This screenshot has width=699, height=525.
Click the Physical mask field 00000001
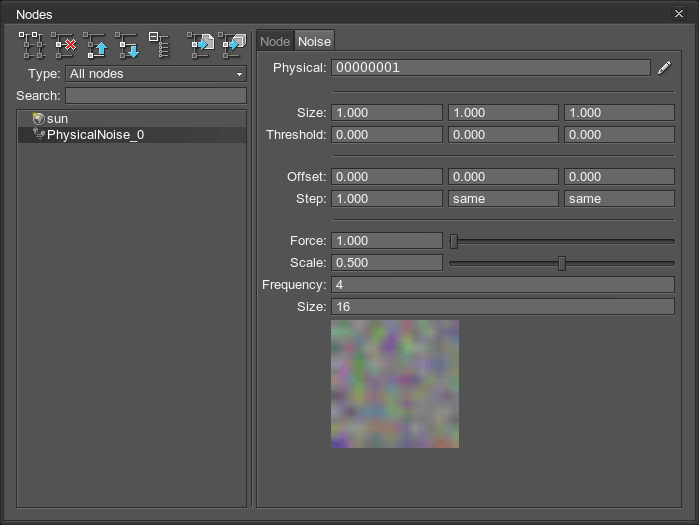tap(490, 68)
